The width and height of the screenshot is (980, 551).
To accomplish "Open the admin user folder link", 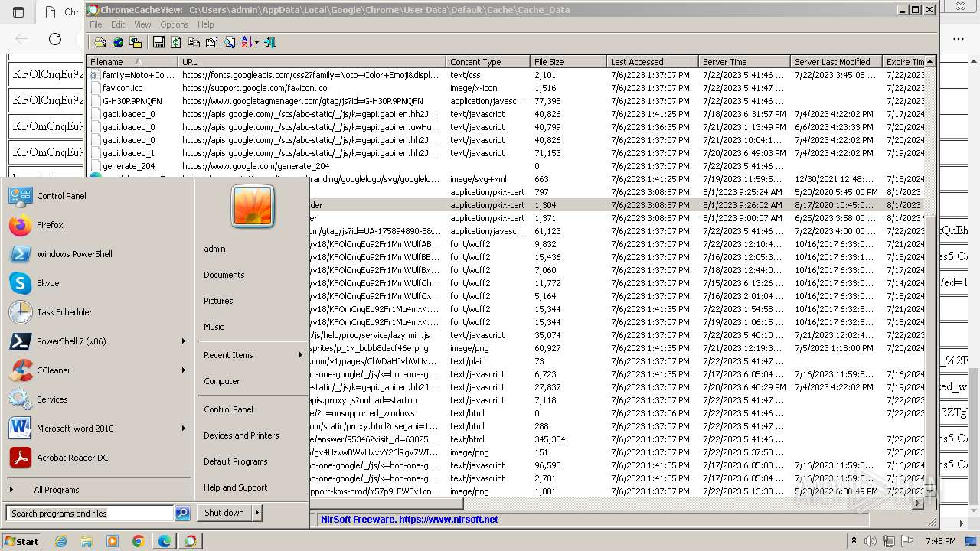I will (x=214, y=249).
